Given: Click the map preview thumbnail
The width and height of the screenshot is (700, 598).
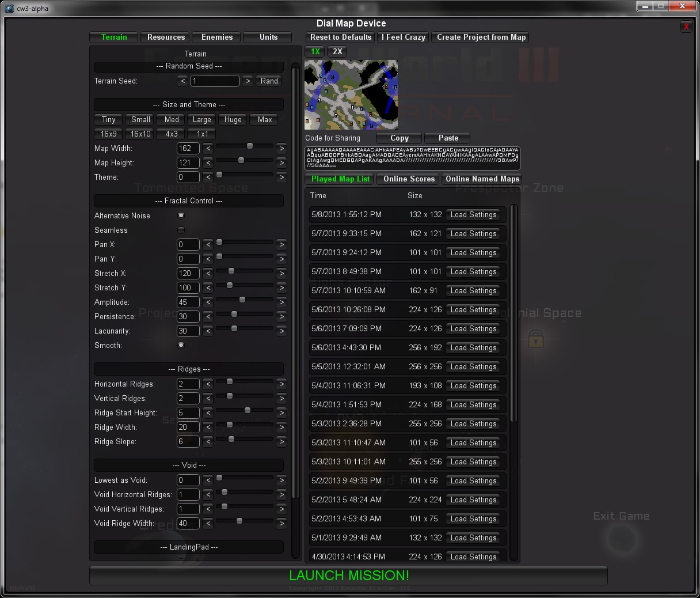Looking at the screenshot, I should click(x=351, y=94).
